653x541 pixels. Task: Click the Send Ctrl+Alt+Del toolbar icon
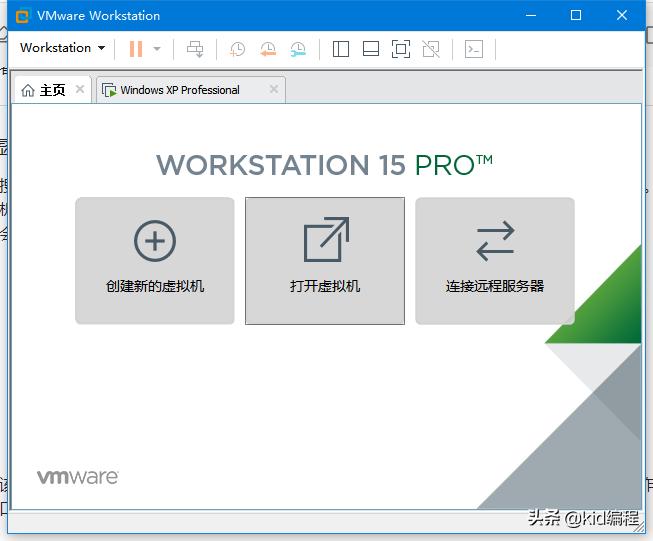(x=195, y=49)
